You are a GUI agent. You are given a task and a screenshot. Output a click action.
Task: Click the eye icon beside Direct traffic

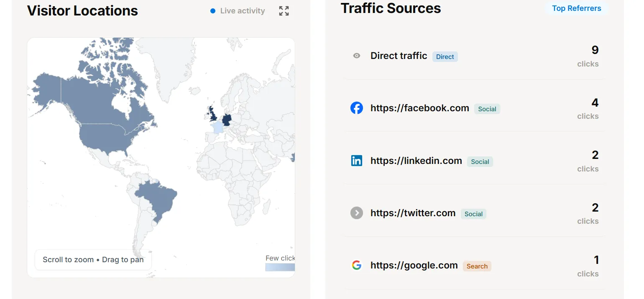click(356, 56)
